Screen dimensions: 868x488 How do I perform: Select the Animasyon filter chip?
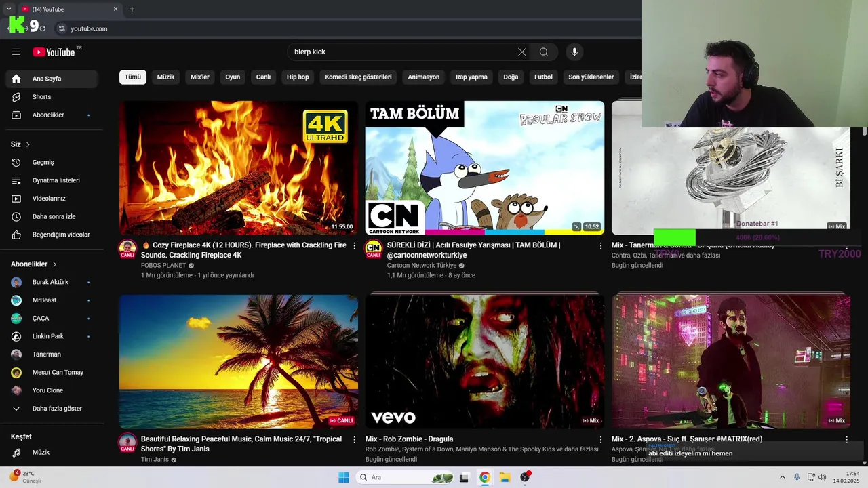[x=423, y=77]
